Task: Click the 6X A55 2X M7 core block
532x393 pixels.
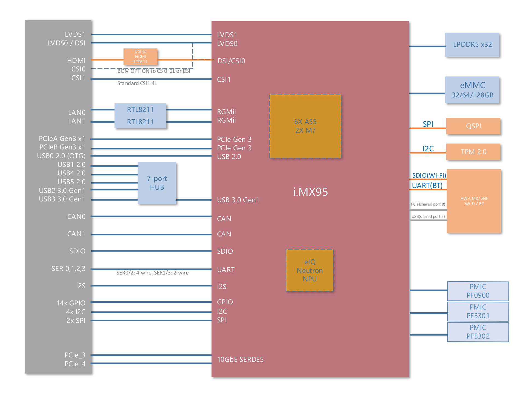Action: [305, 126]
